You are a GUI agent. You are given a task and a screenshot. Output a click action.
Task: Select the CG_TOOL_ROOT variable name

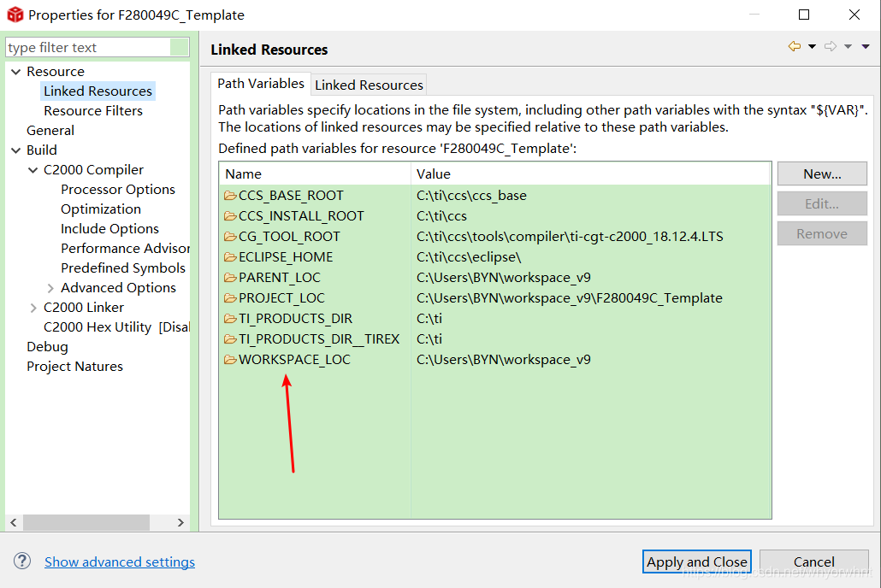coord(289,237)
